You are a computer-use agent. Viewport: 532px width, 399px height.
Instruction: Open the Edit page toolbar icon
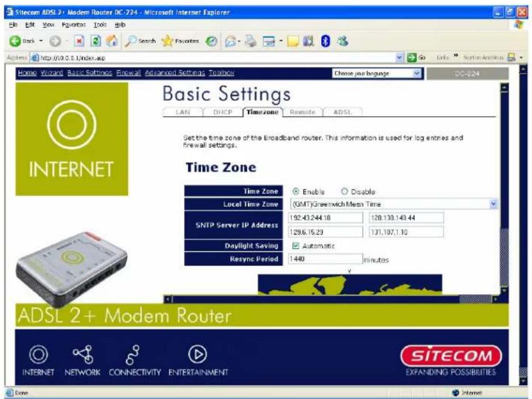(269, 41)
